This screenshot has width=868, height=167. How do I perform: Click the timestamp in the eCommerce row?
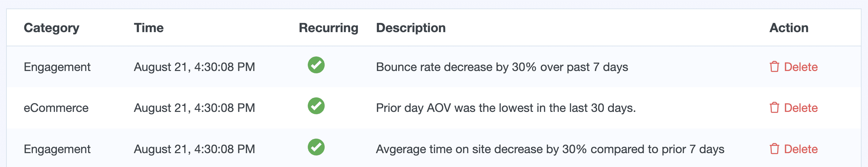click(194, 108)
